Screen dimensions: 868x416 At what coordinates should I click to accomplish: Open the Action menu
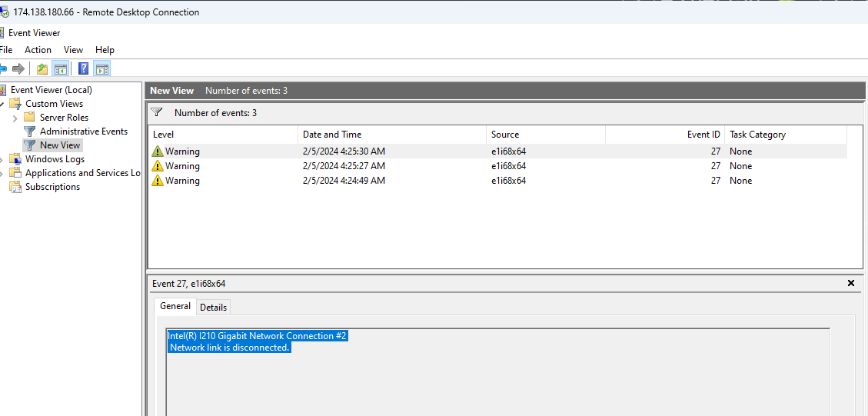point(38,50)
